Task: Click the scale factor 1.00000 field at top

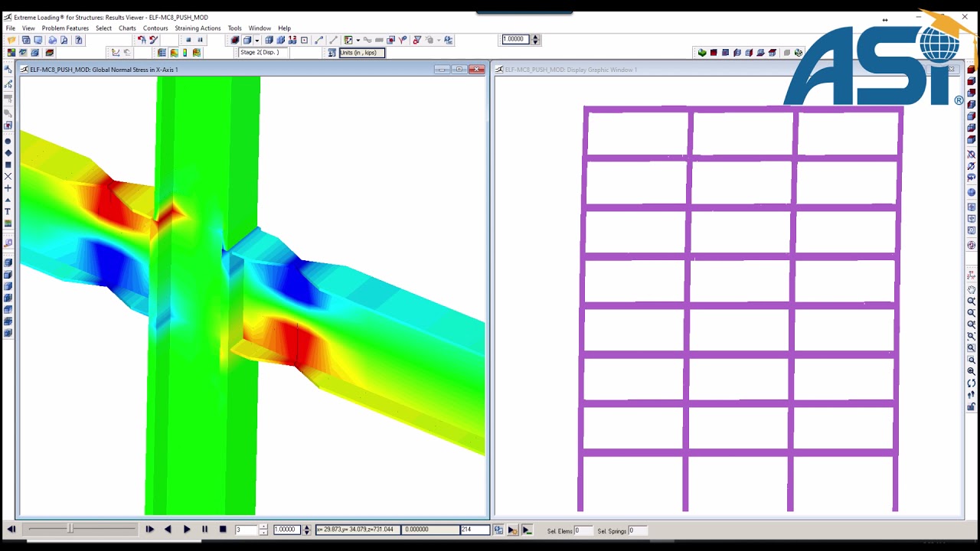Action: (516, 39)
